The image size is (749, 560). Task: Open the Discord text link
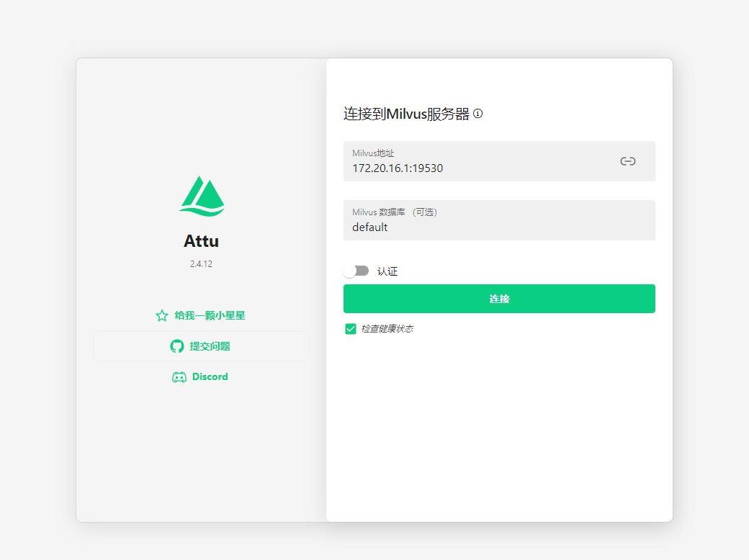pyautogui.click(x=210, y=377)
